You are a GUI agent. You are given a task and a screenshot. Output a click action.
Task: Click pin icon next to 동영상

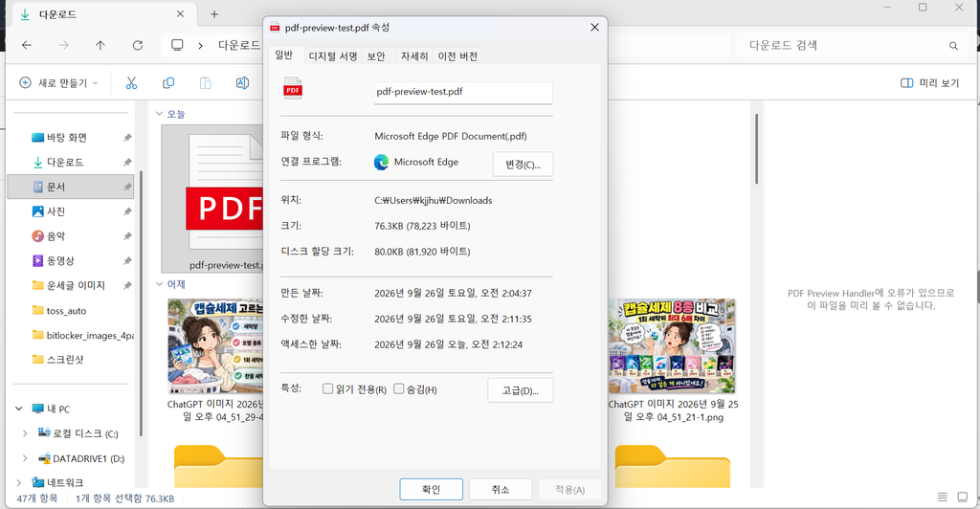pos(127,261)
